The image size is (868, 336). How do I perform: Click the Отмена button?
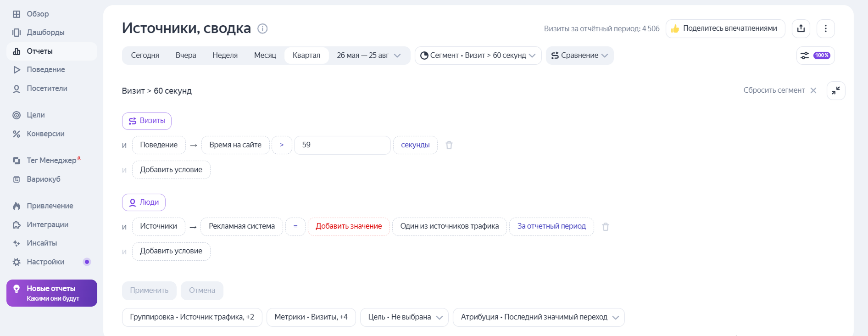pyautogui.click(x=202, y=291)
